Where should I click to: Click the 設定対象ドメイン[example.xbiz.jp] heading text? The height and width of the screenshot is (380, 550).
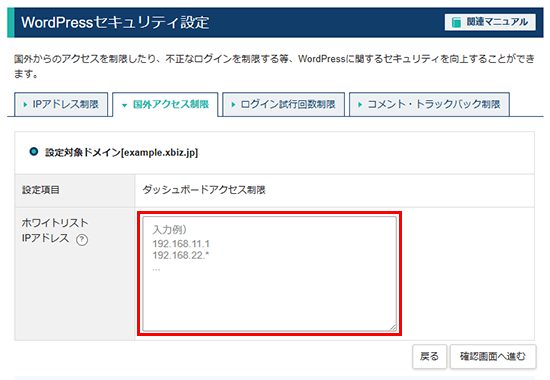click(x=121, y=153)
